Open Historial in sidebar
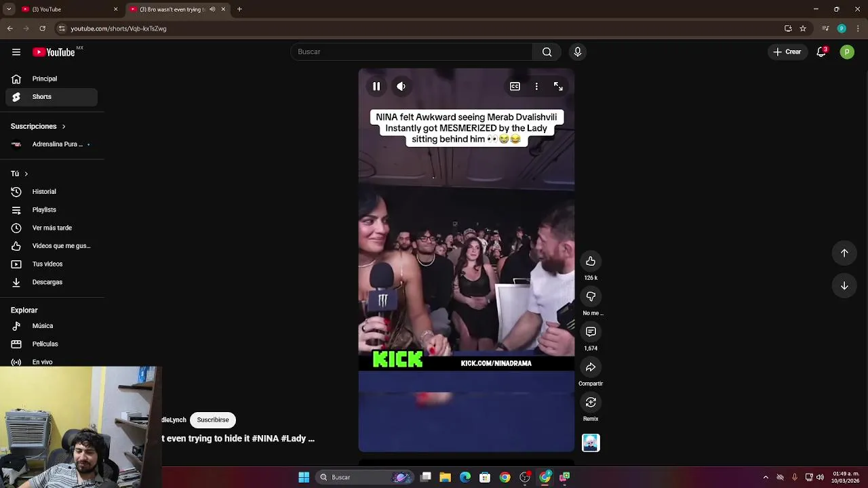868x488 pixels. [52, 192]
